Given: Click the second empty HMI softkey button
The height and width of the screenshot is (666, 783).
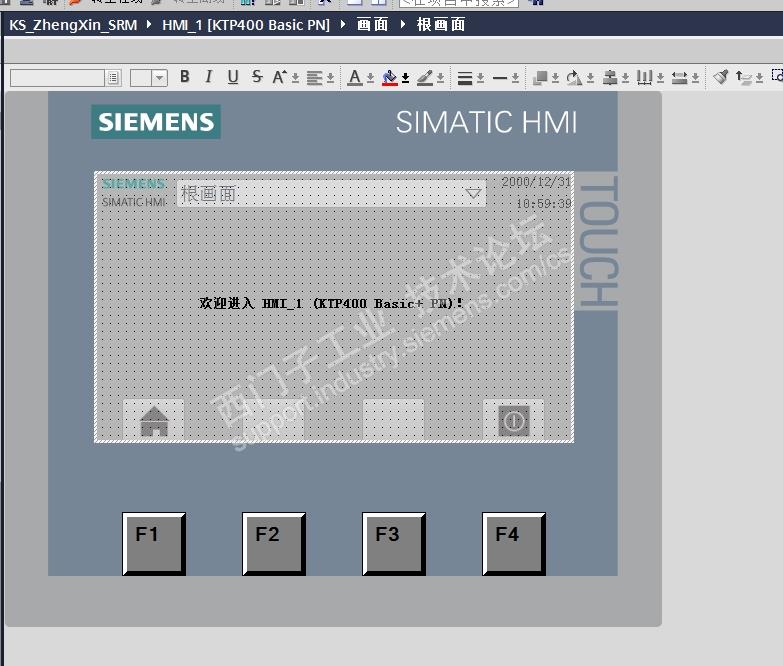Looking at the screenshot, I should (x=274, y=420).
